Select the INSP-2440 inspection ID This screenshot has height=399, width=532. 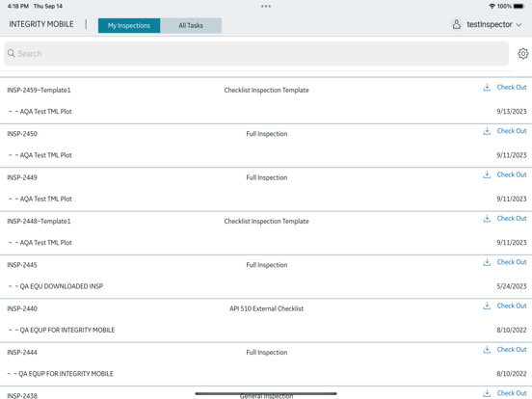(22, 309)
